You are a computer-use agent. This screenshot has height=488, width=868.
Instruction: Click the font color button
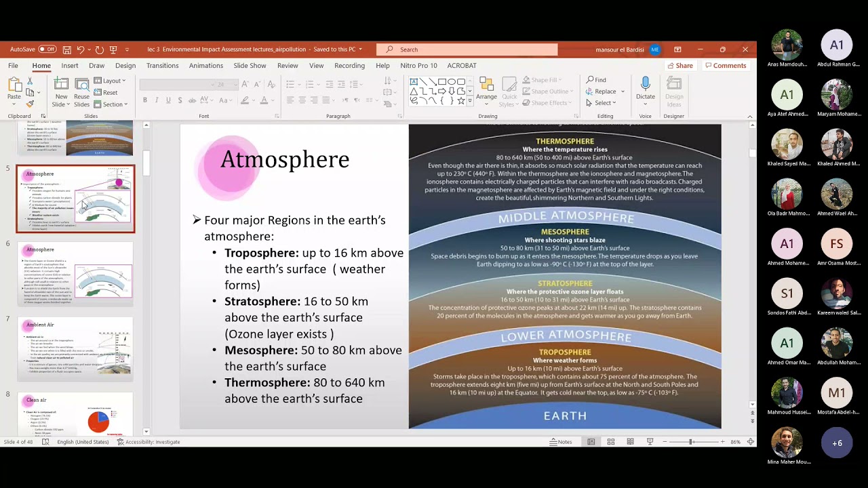point(264,100)
